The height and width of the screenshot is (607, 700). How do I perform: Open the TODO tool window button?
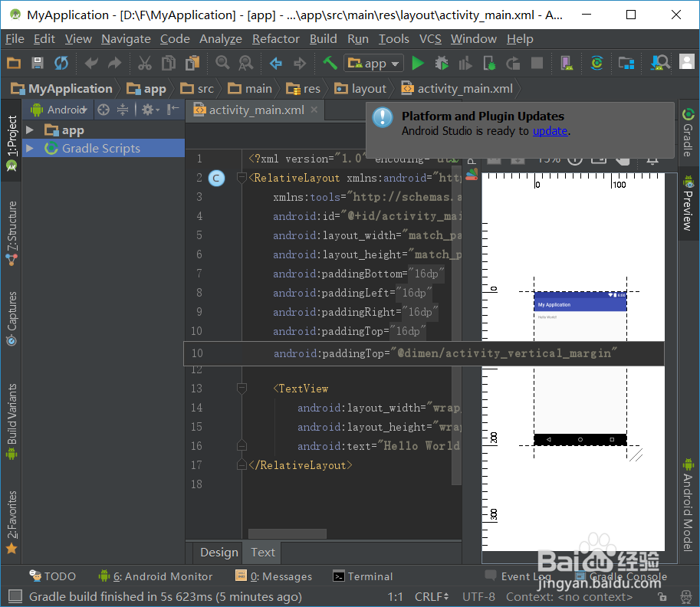point(53,576)
